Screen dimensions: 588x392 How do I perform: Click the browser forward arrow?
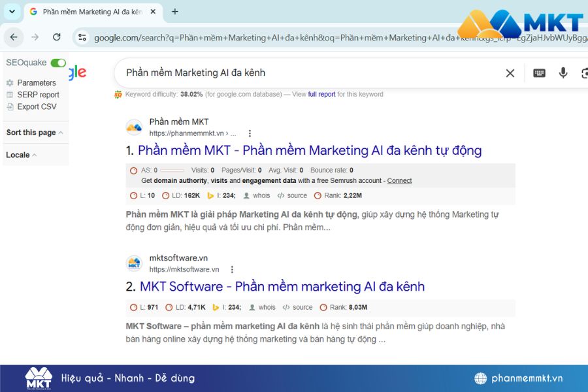pyautogui.click(x=35, y=37)
